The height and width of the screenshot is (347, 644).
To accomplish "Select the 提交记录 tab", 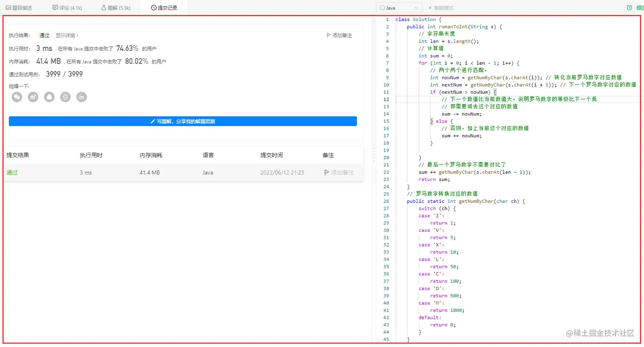I will pos(164,8).
